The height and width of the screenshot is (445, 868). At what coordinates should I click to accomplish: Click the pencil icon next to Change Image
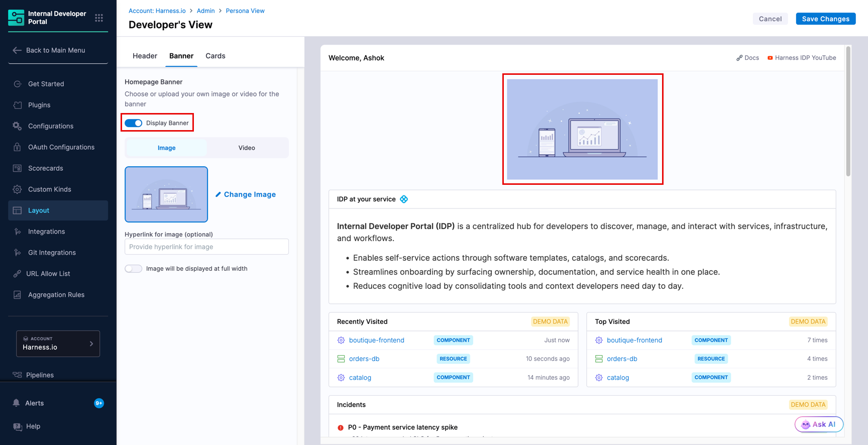point(219,194)
